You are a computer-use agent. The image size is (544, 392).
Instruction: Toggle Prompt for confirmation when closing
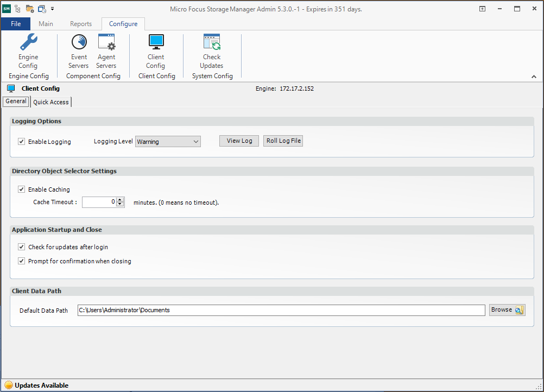(x=22, y=261)
